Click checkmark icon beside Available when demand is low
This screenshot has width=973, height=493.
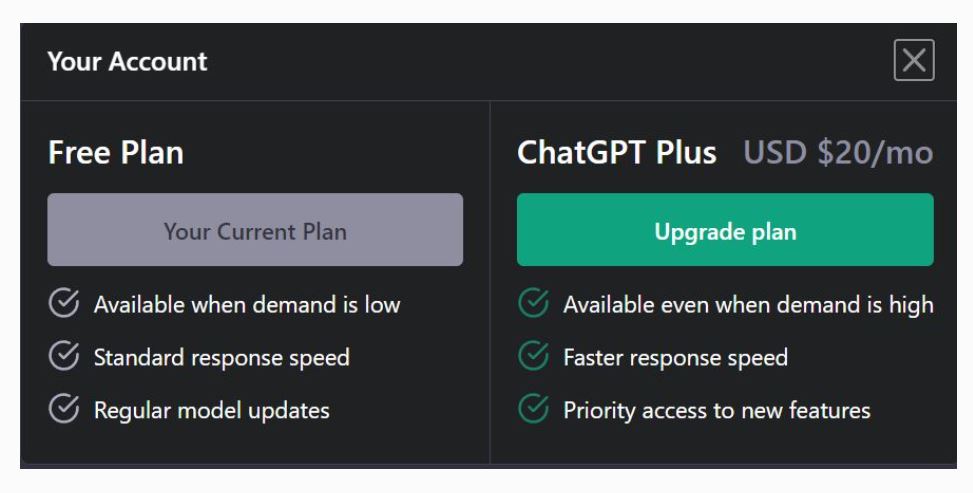coord(63,305)
